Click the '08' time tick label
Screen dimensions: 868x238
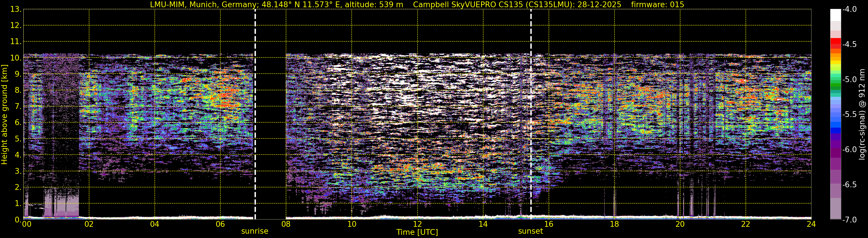[286, 224]
